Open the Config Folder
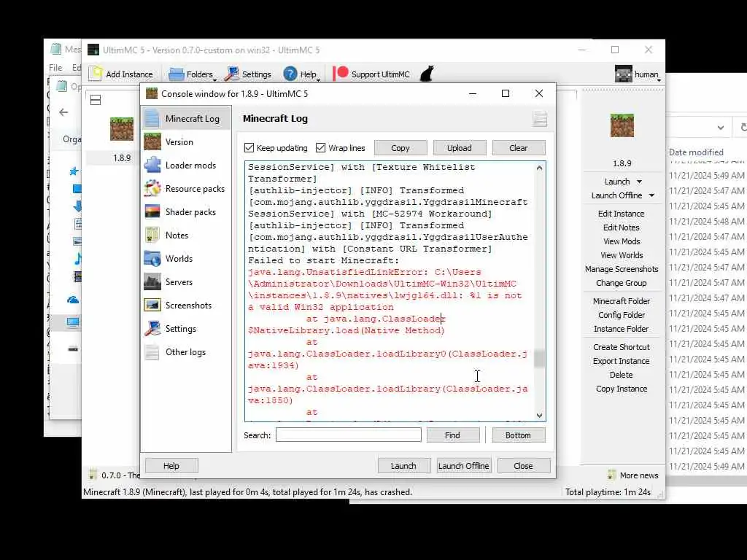Image resolution: width=747 pixels, height=560 pixels. (622, 315)
